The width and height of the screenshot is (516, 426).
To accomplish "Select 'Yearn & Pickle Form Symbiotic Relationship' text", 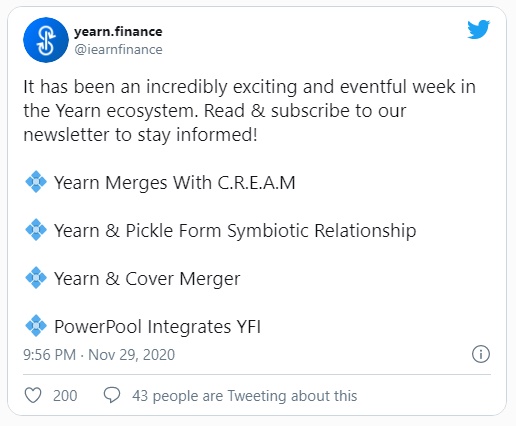I will (x=235, y=231).
